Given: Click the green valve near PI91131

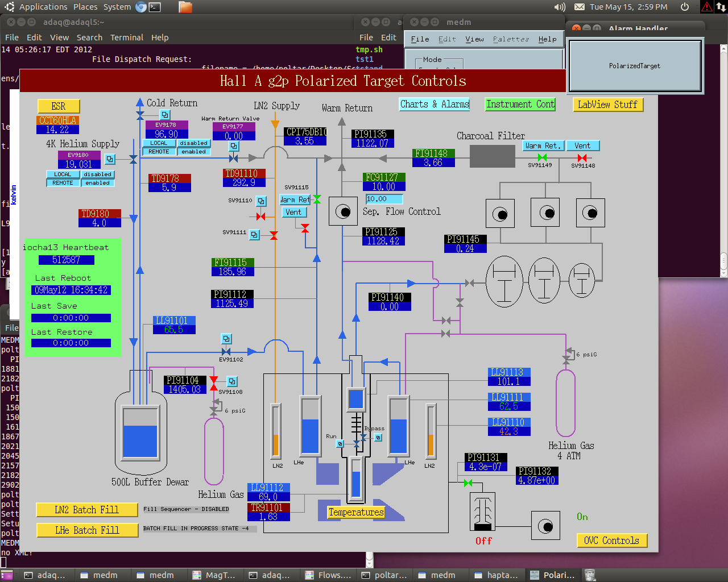Looking at the screenshot, I should click(468, 483).
